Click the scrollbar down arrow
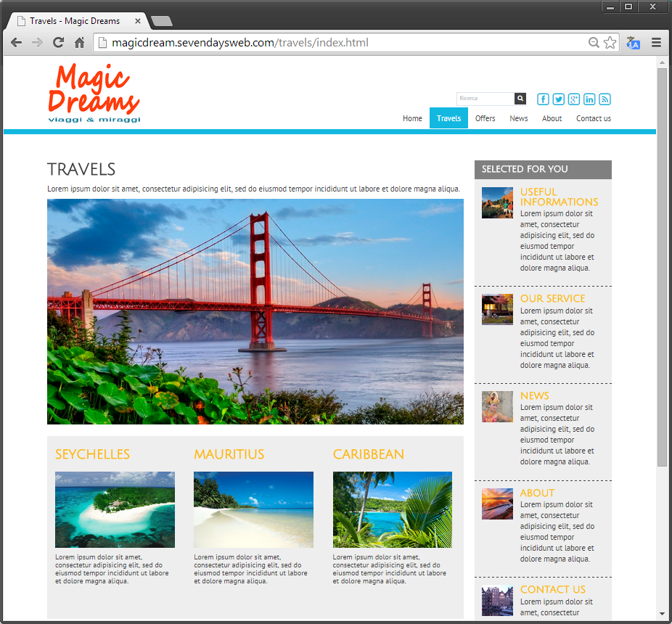The height and width of the screenshot is (624, 672). (662, 613)
